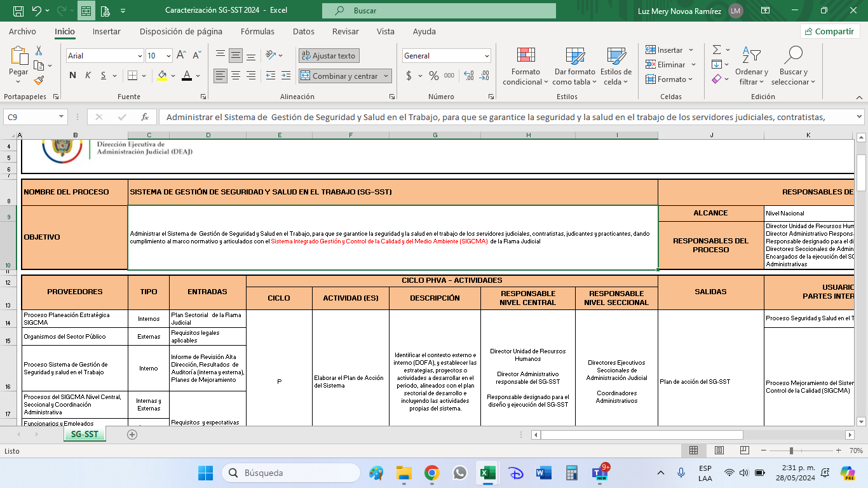The height and width of the screenshot is (488, 868).
Task: Toggle Wrap Text (Ajustar texto)
Action: click(329, 55)
